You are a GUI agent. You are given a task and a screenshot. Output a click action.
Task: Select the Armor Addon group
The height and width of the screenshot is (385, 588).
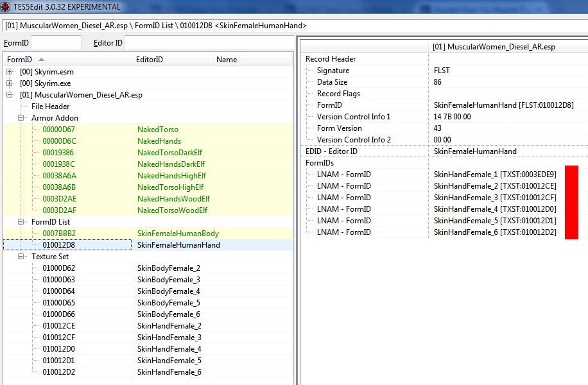tap(55, 118)
